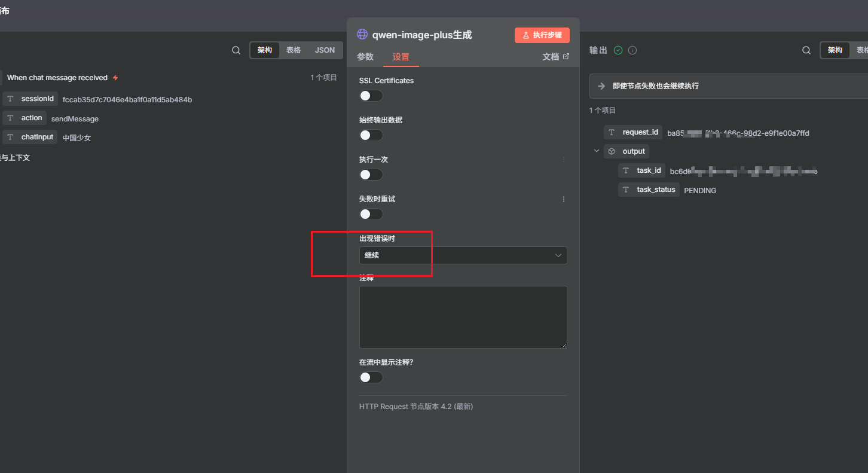This screenshot has width=868, height=473.
Task: Open search in the 输出 panel
Action: click(807, 50)
